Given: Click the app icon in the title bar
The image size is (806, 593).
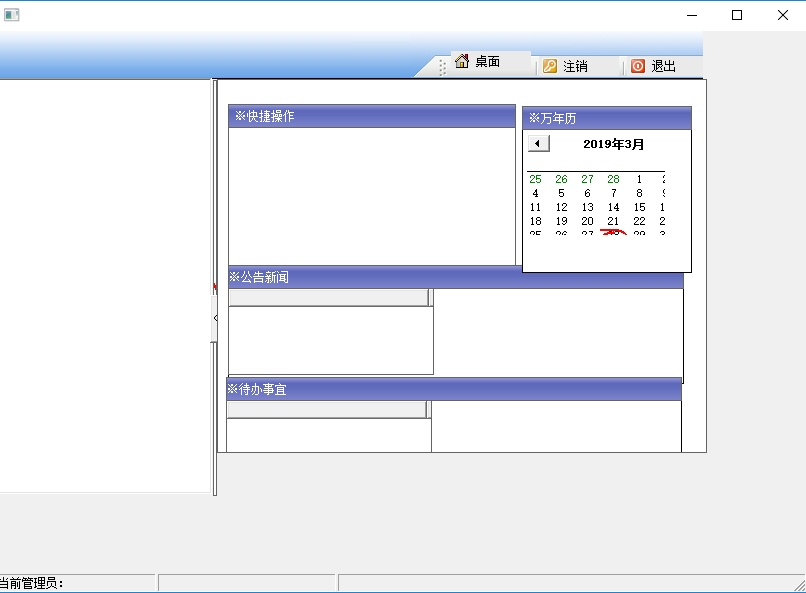Looking at the screenshot, I should pos(12,15).
